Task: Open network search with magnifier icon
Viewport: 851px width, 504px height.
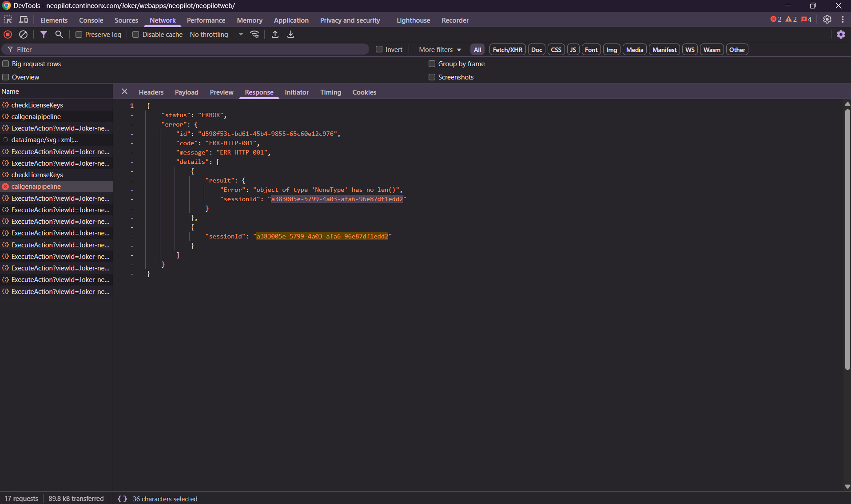Action: pos(59,35)
